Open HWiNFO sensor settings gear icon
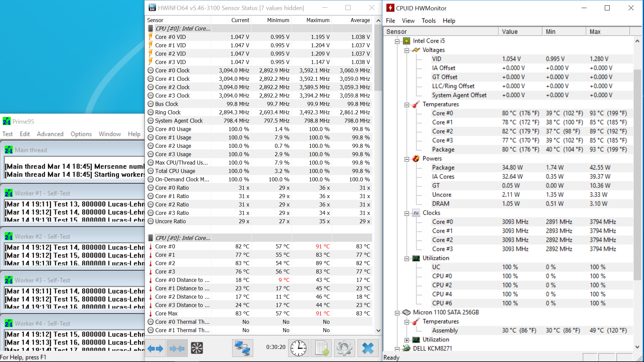 (344, 349)
